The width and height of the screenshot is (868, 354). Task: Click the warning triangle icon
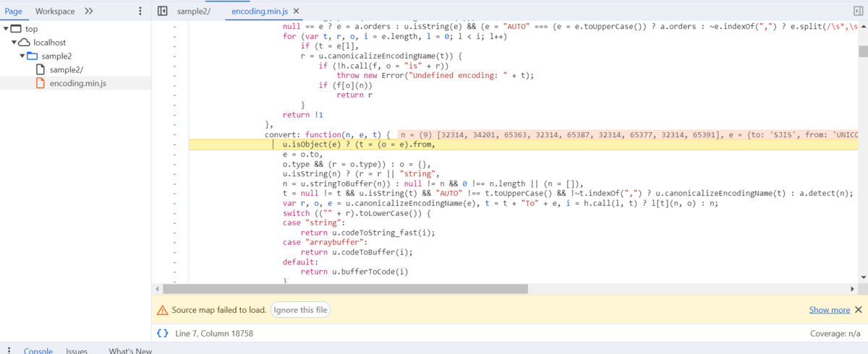163,310
